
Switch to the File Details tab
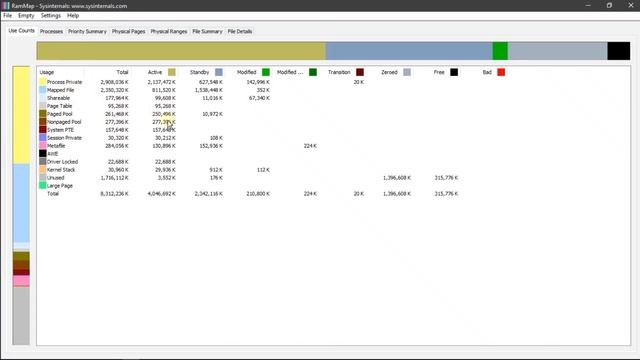click(x=240, y=31)
